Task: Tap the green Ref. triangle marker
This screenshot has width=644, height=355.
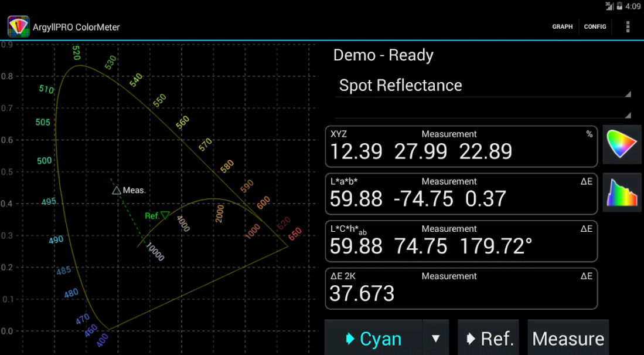Action: (x=165, y=215)
